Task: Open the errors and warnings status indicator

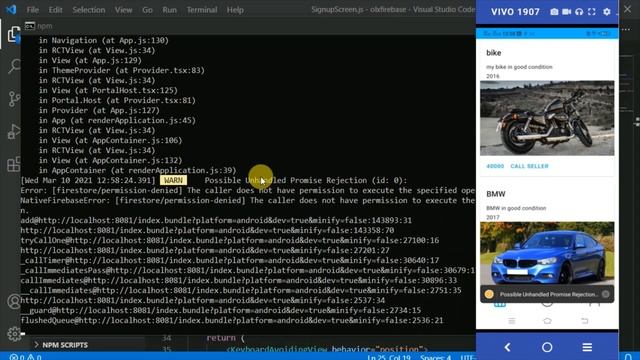Action: pos(25,357)
